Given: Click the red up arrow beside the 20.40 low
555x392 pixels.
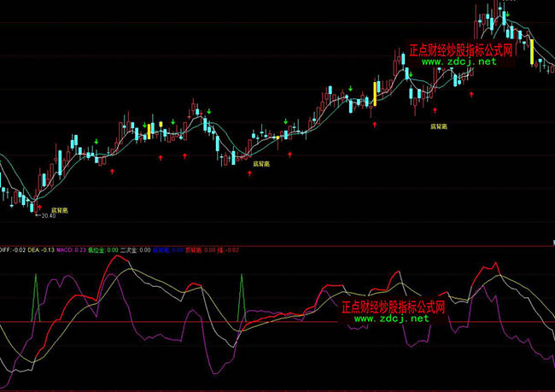Looking at the screenshot, I should point(38,206).
